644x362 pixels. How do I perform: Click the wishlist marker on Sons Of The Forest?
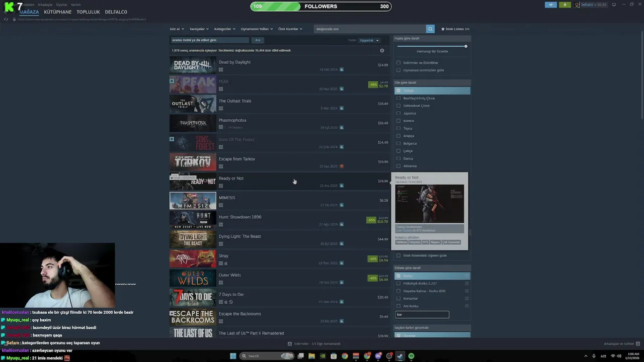click(172, 139)
